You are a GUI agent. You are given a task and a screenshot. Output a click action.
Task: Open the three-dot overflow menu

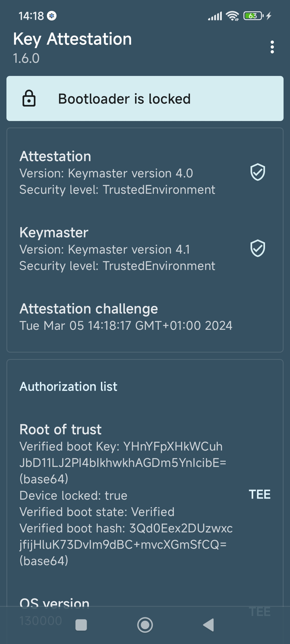pos(272,47)
